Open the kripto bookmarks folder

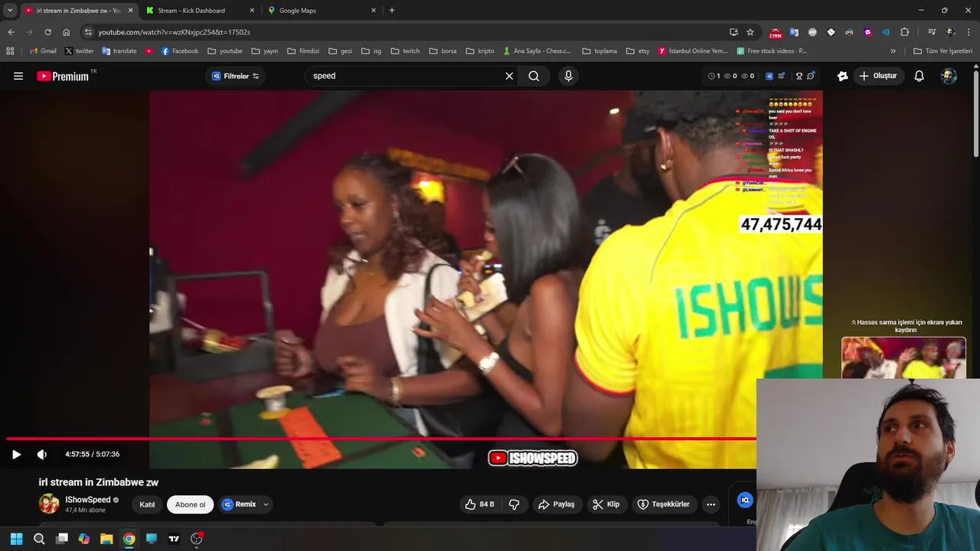[x=479, y=51]
